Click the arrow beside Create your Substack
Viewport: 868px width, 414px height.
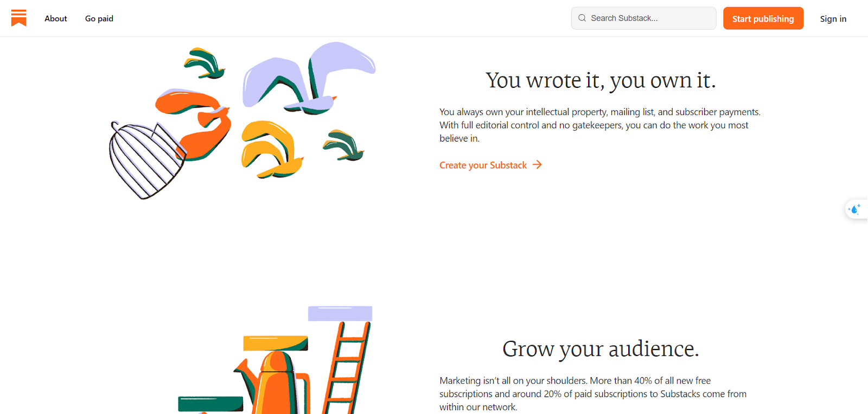coord(537,164)
